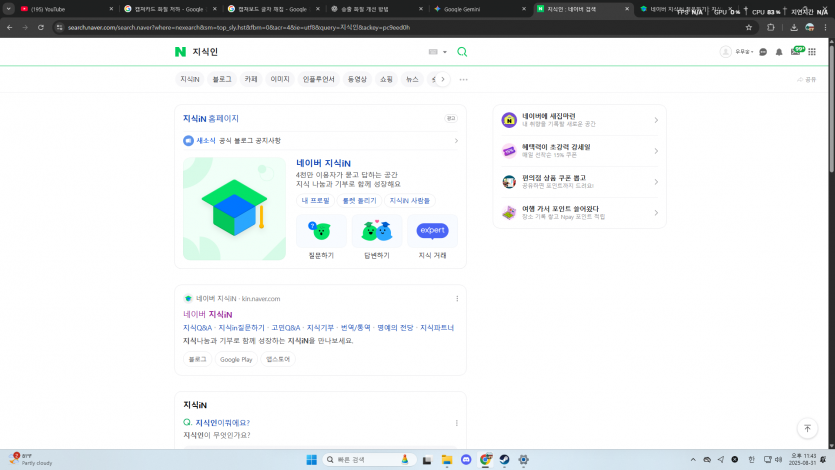Open Naver Talk chat bubble icon
This screenshot has width=835, height=470.
(x=763, y=52)
